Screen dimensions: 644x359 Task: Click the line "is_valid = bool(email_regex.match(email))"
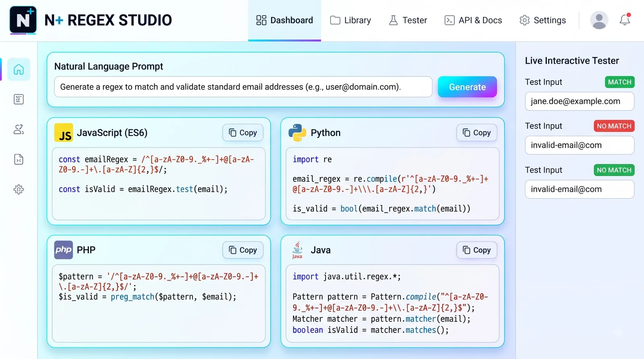point(381,209)
